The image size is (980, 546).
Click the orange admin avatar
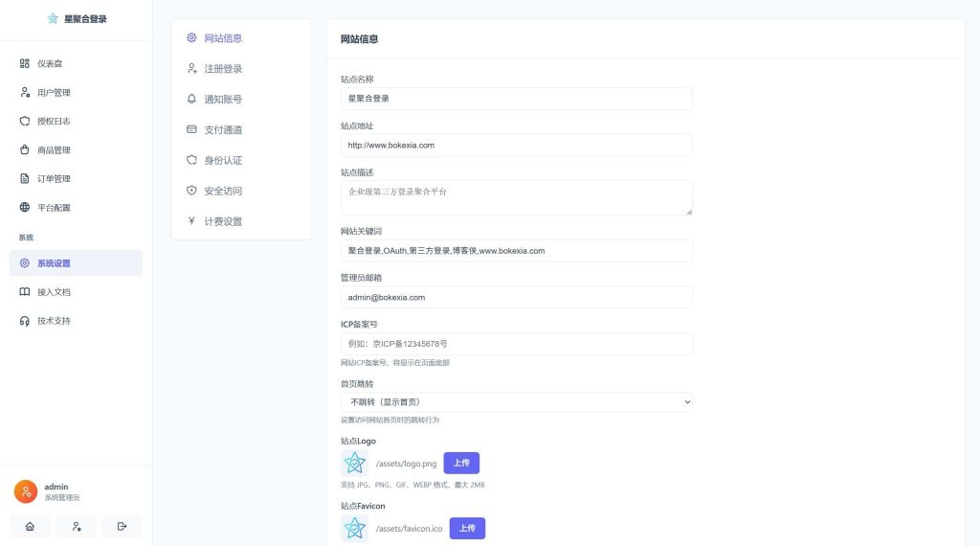coord(26,491)
